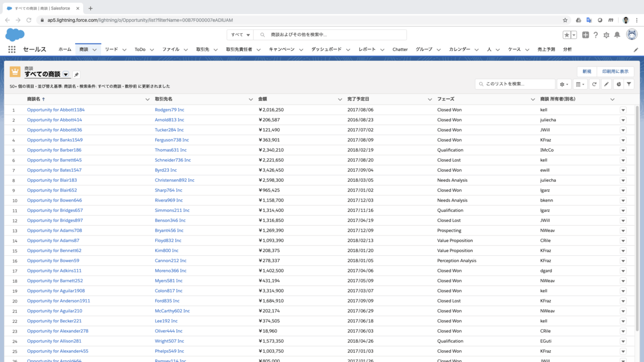Open the filter panel funnel icon
Viewport: 644px width, 362px height.
(629, 84)
